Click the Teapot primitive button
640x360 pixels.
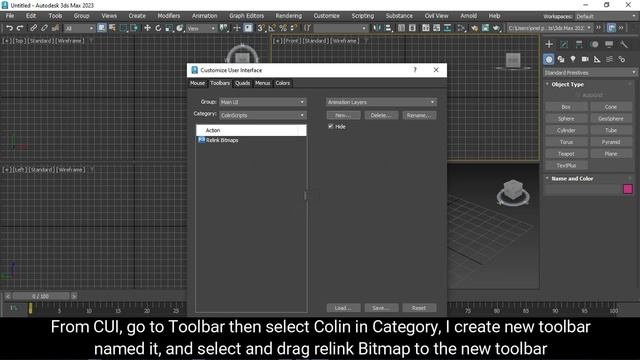(566, 154)
